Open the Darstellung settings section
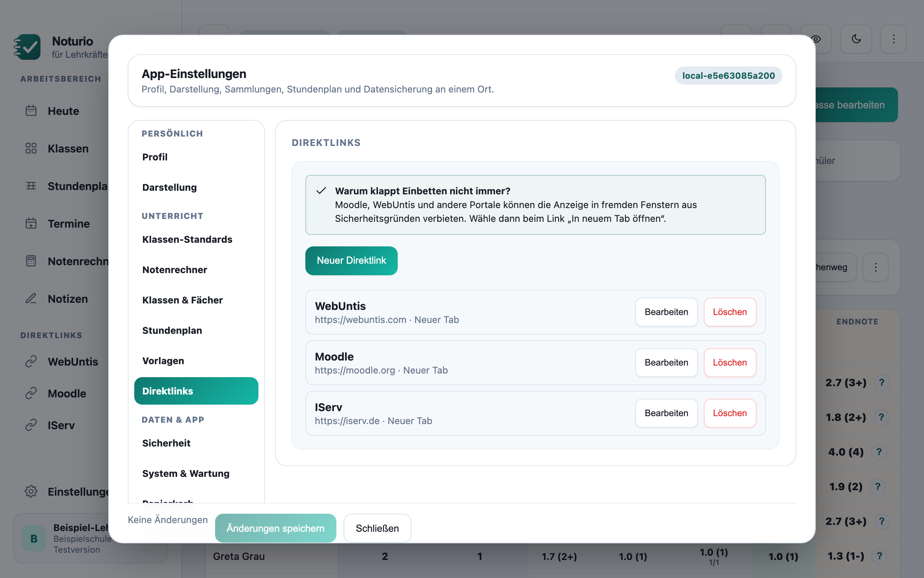Viewport: 924px width, 578px height. 196,187
